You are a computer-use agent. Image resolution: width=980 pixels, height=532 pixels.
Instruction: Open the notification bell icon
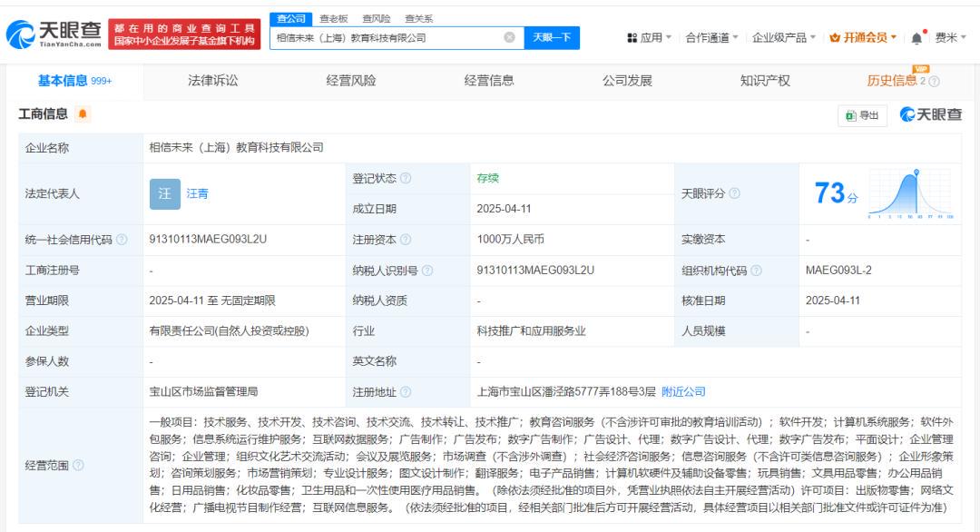[x=916, y=37]
